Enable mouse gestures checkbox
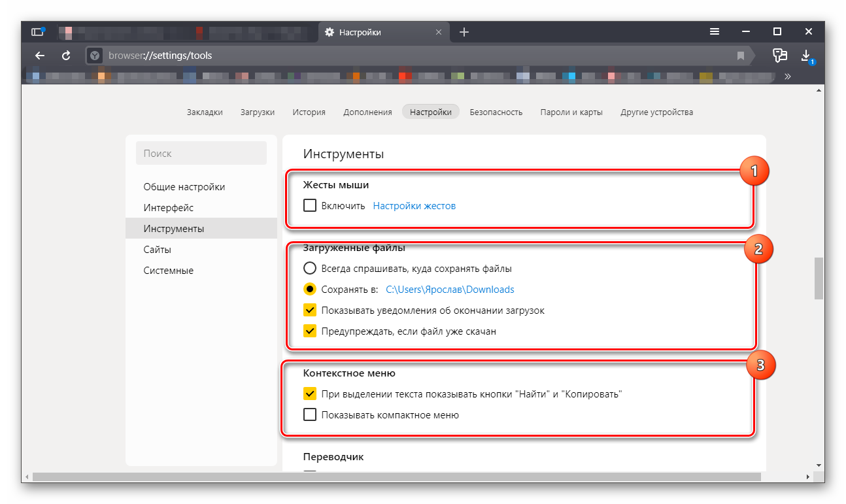 coord(310,206)
